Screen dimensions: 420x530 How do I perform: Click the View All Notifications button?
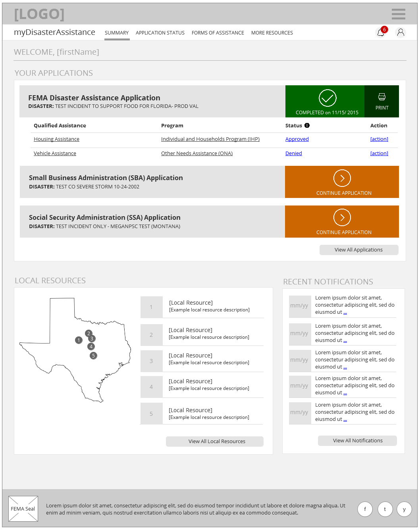click(357, 441)
